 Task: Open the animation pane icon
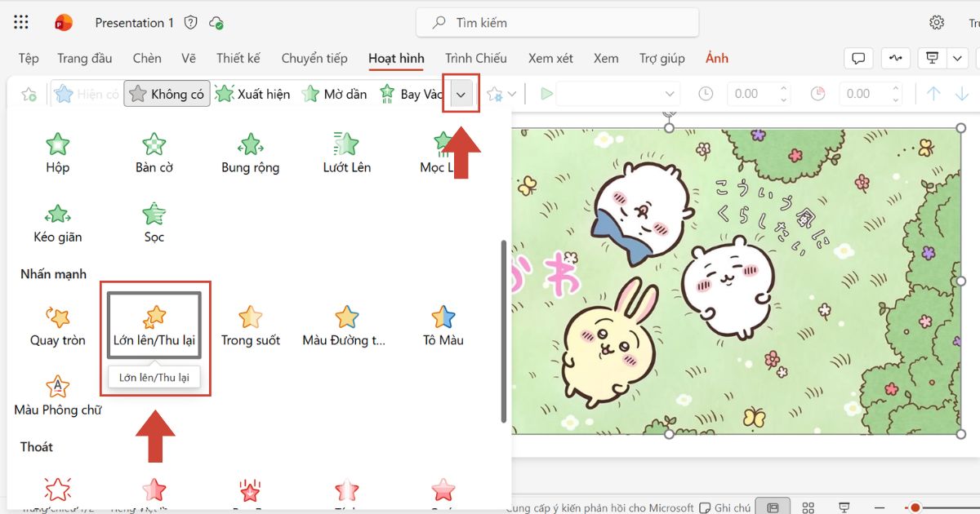(x=29, y=95)
